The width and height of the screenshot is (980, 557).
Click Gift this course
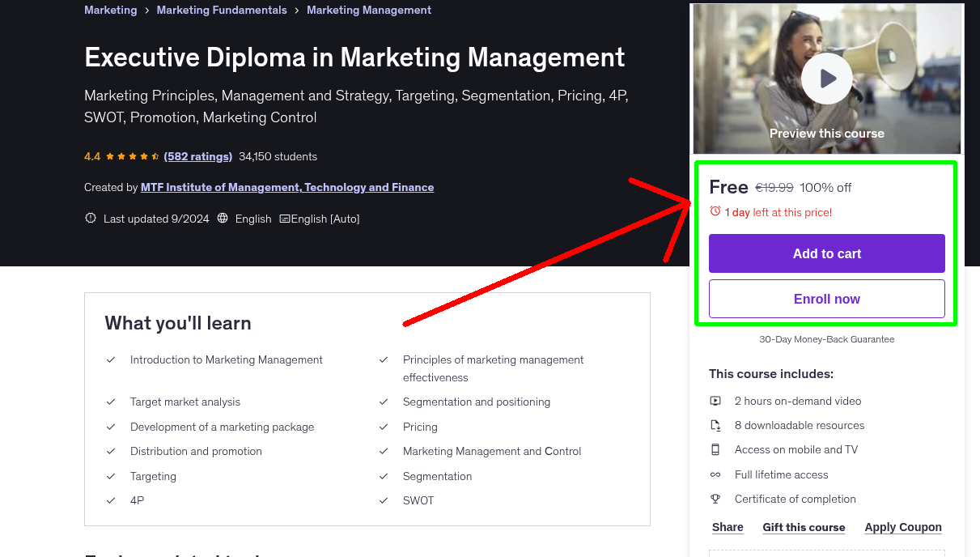tap(804, 527)
